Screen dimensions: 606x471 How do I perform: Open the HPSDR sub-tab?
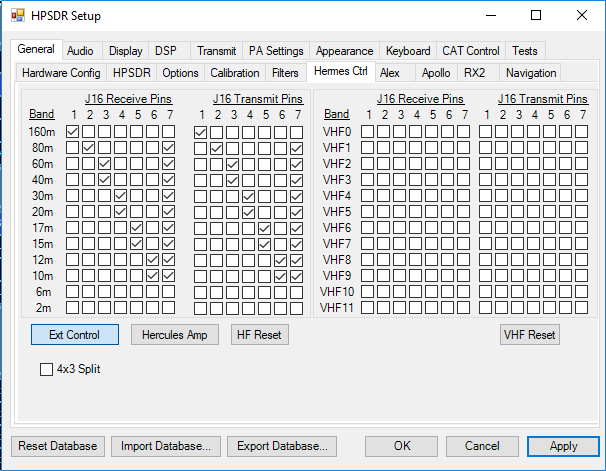pyautogui.click(x=132, y=73)
